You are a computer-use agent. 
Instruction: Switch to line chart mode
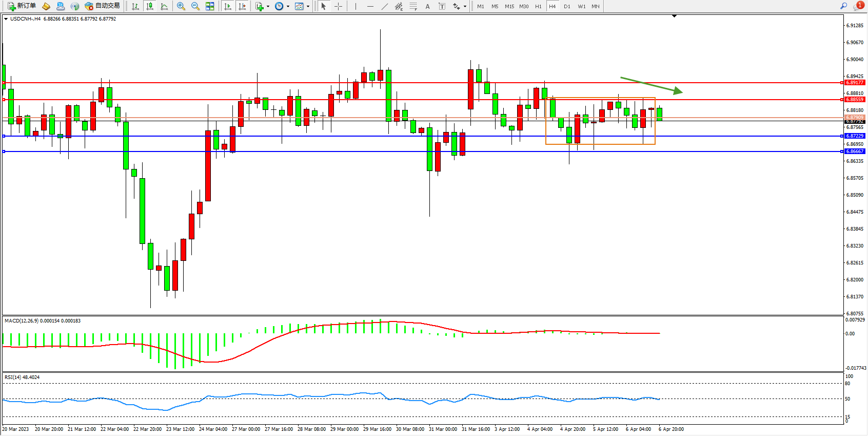click(164, 6)
